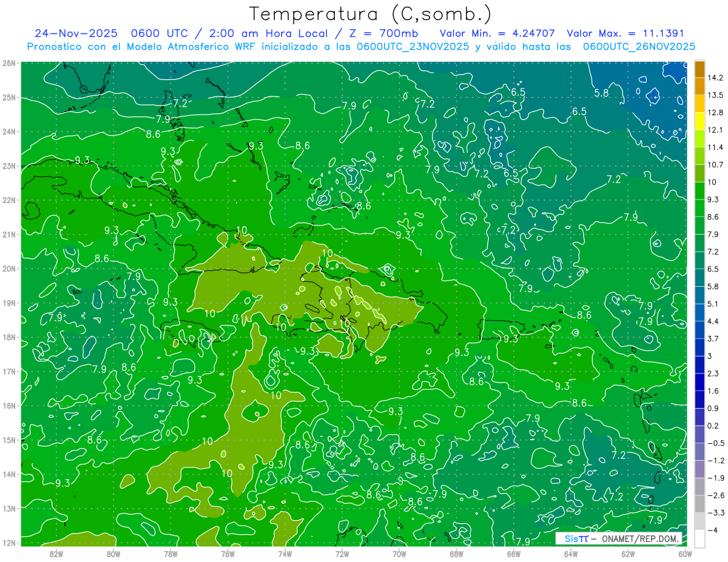
Task: Select "0600UTC_26NOV2025" valid-until text
Action: point(638,47)
